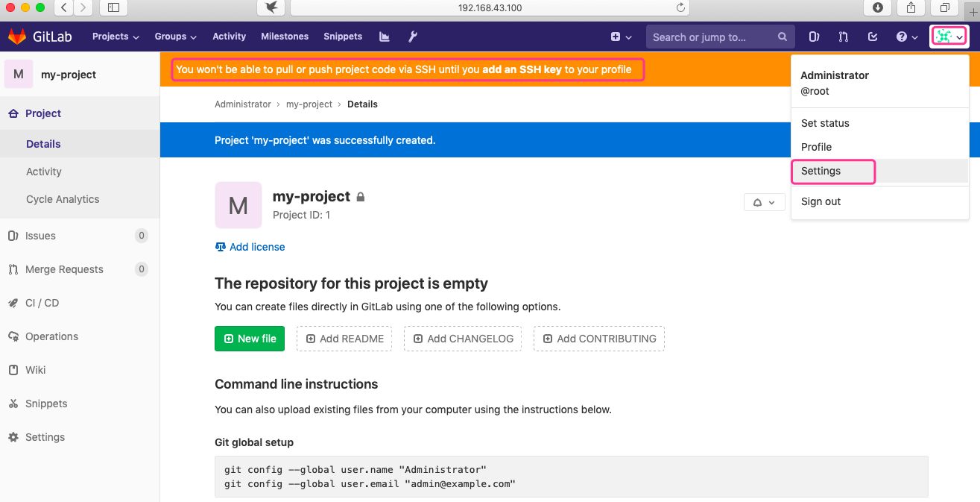The image size is (980, 502).
Task: Open Merge Requests in the sidebar
Action: point(80,269)
